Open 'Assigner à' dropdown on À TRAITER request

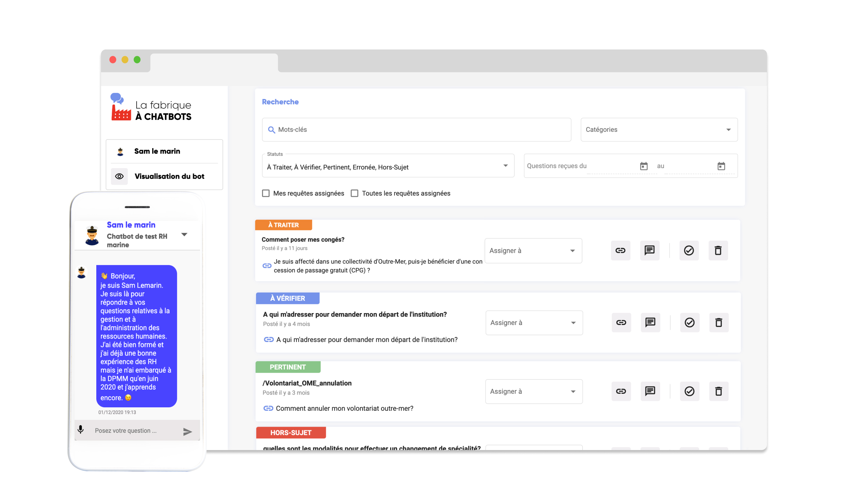click(533, 250)
